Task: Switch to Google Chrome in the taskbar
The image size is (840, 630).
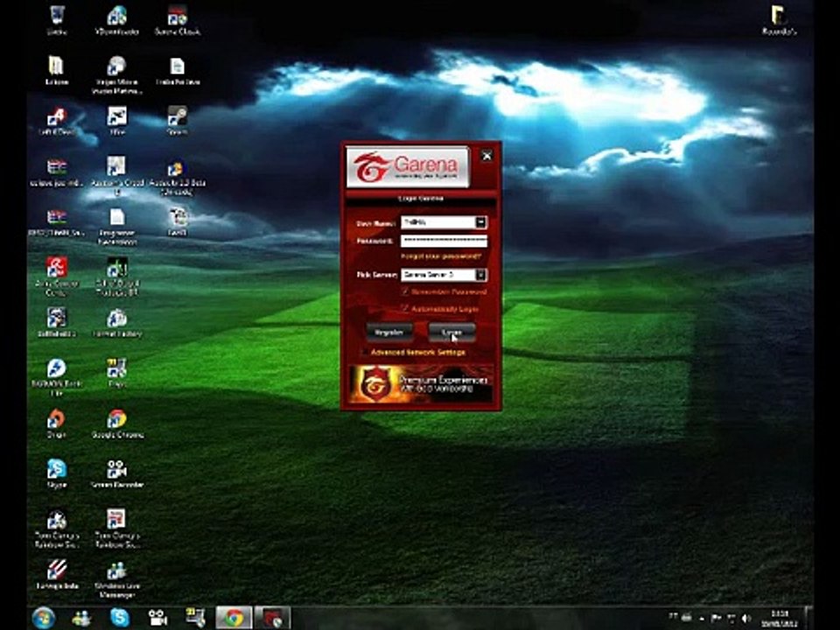Action: (x=234, y=618)
